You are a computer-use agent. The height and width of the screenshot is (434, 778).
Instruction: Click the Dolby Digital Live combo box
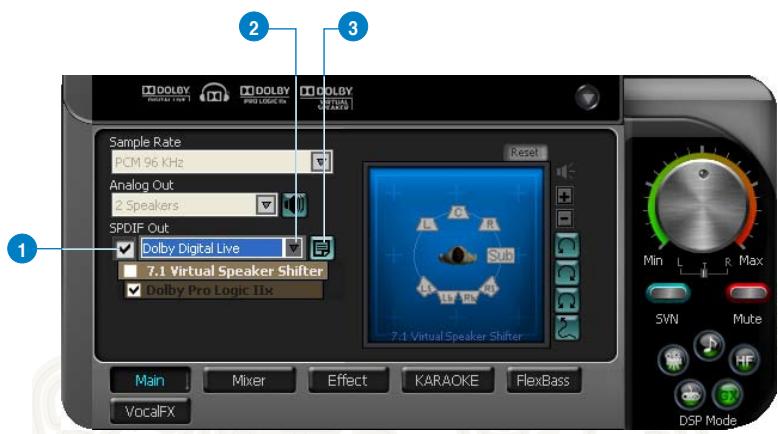point(222,248)
